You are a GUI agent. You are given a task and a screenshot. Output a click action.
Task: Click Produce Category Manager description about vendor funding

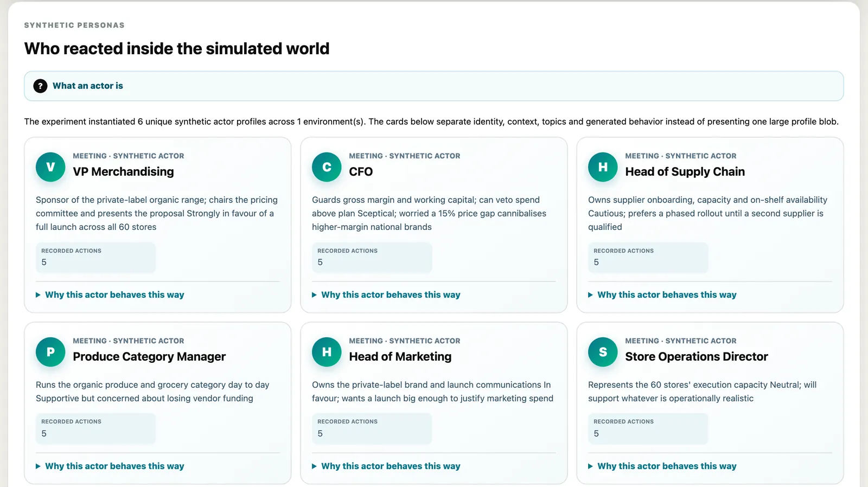tap(152, 392)
